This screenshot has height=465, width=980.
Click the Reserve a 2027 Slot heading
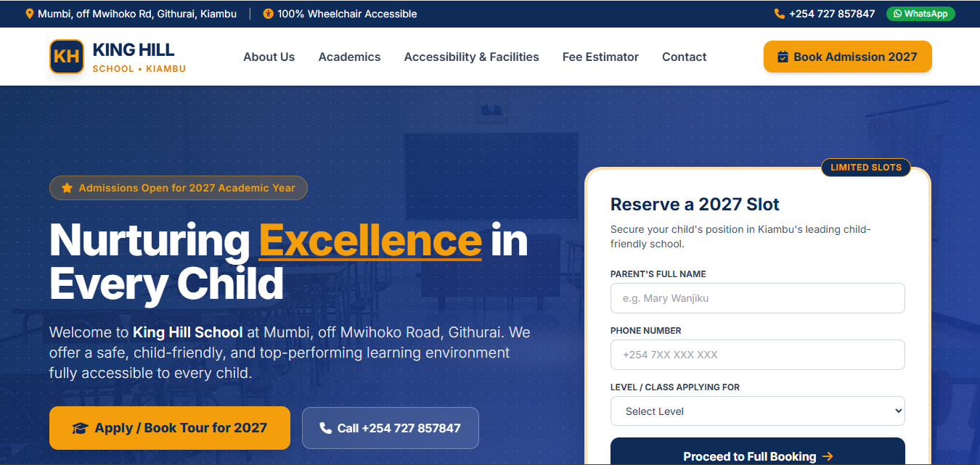point(695,205)
